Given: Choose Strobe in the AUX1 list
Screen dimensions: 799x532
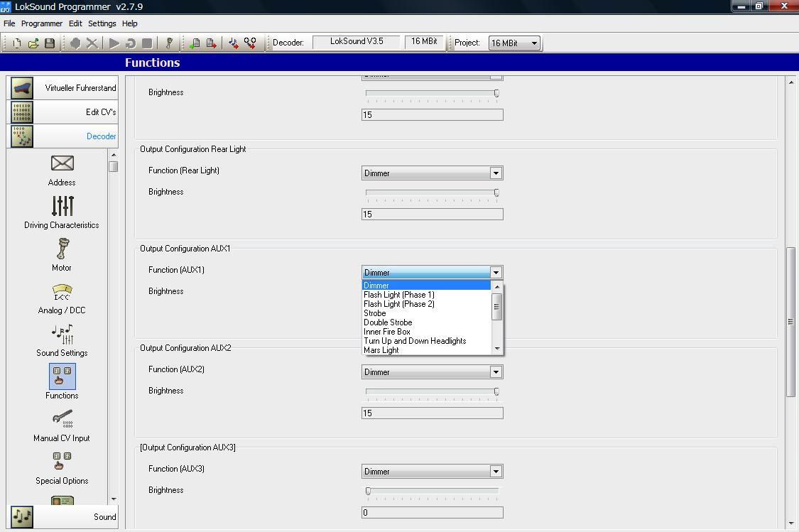Looking at the screenshot, I should point(427,313).
